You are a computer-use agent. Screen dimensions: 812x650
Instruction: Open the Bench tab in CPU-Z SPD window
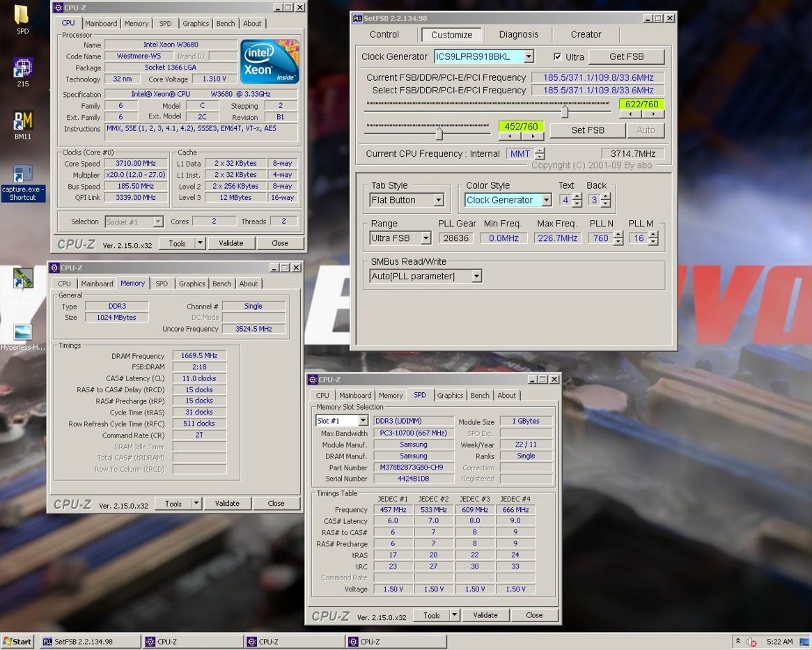click(x=480, y=396)
